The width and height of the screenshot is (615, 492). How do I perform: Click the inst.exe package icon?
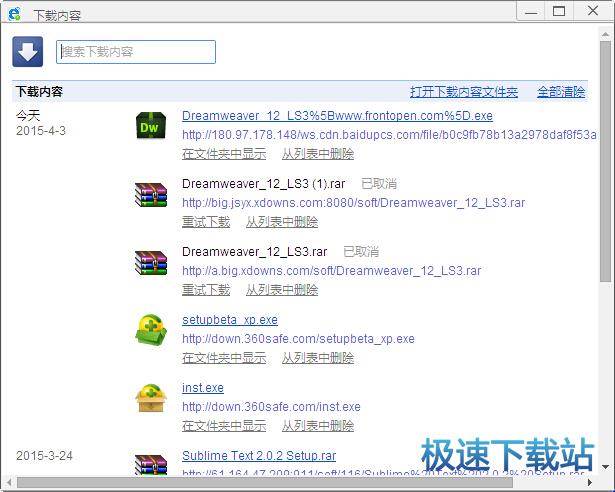[x=151, y=398]
